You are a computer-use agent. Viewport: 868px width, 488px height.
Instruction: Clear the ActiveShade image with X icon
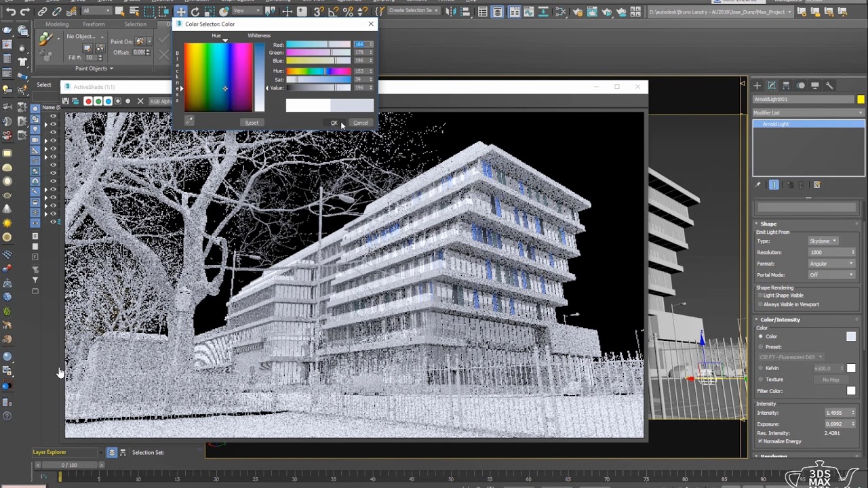(x=140, y=101)
